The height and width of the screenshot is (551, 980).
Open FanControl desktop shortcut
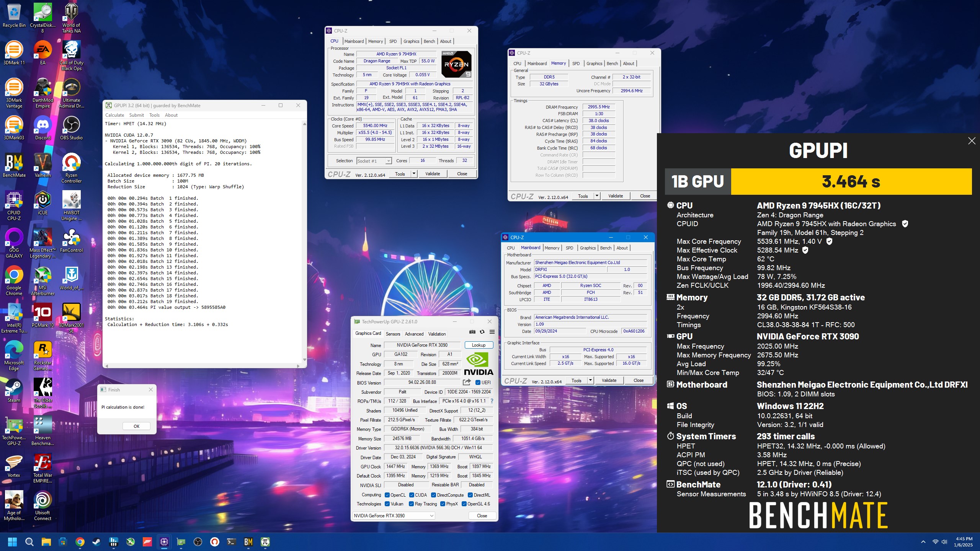pyautogui.click(x=71, y=241)
